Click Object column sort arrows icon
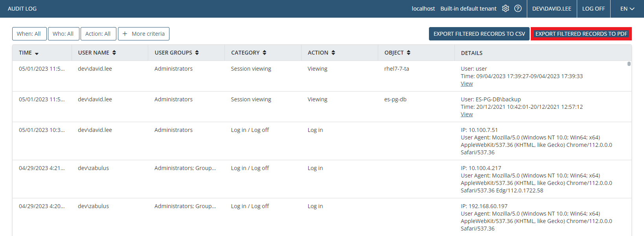The image size is (644, 236). point(408,53)
